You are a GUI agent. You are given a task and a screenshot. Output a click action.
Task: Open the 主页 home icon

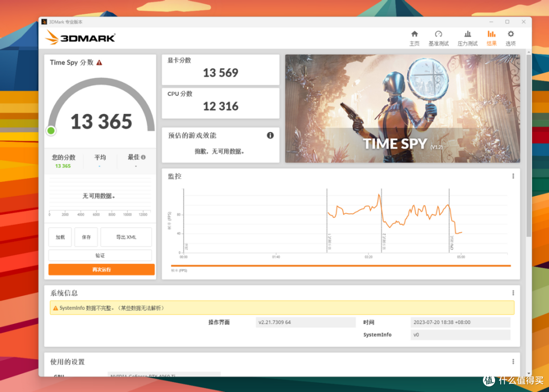pyautogui.click(x=415, y=34)
